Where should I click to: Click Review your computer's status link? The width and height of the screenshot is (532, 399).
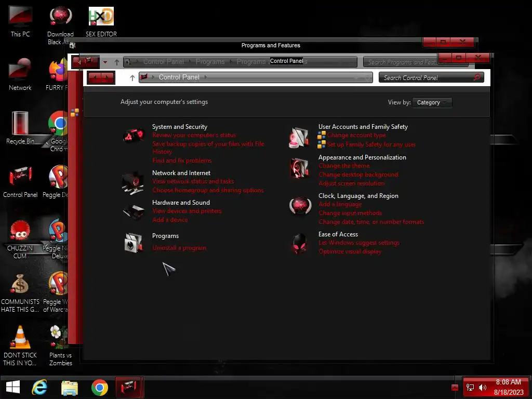[194, 135]
